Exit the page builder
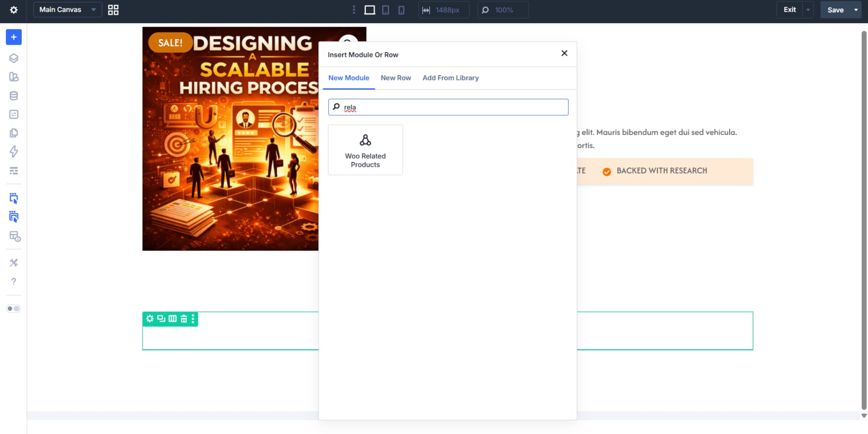 790,10
